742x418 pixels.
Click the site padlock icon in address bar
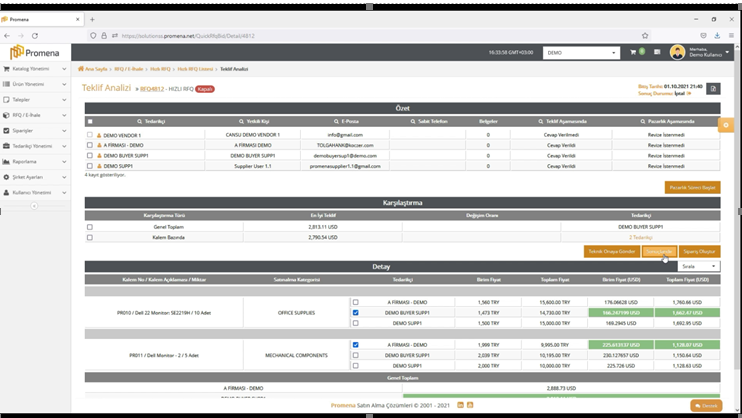point(104,36)
